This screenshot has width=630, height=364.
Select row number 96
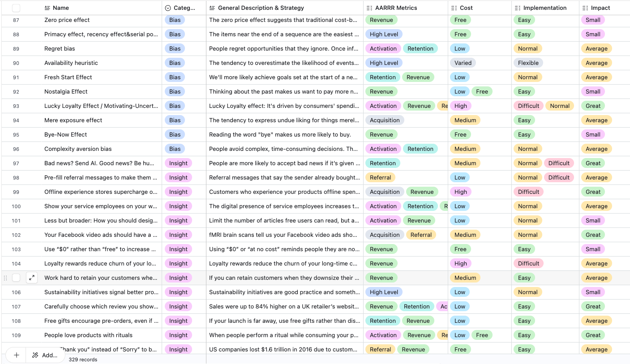coord(16,149)
